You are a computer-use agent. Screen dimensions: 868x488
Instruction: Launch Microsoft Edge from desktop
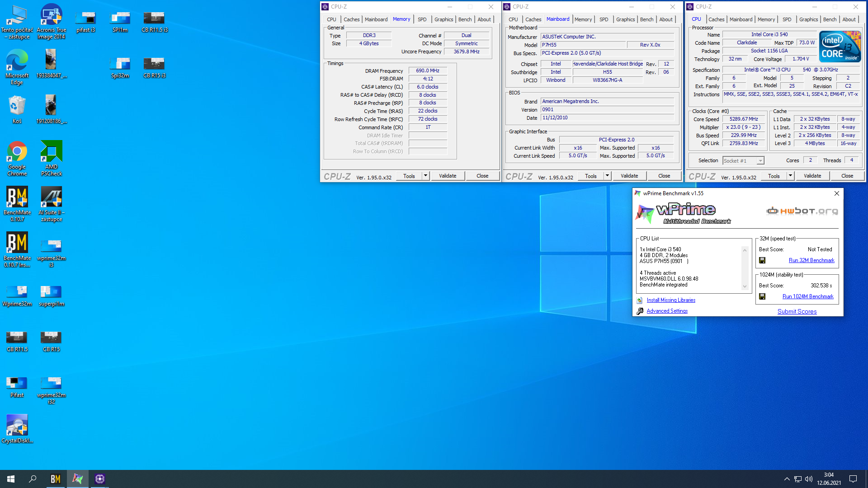click(x=17, y=67)
